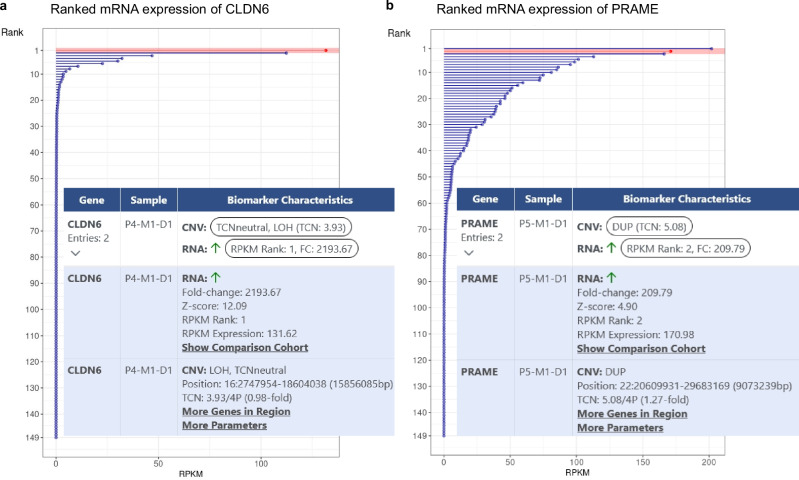Select red highlighted point in PRAME plot
The image size is (799, 480).
point(671,51)
